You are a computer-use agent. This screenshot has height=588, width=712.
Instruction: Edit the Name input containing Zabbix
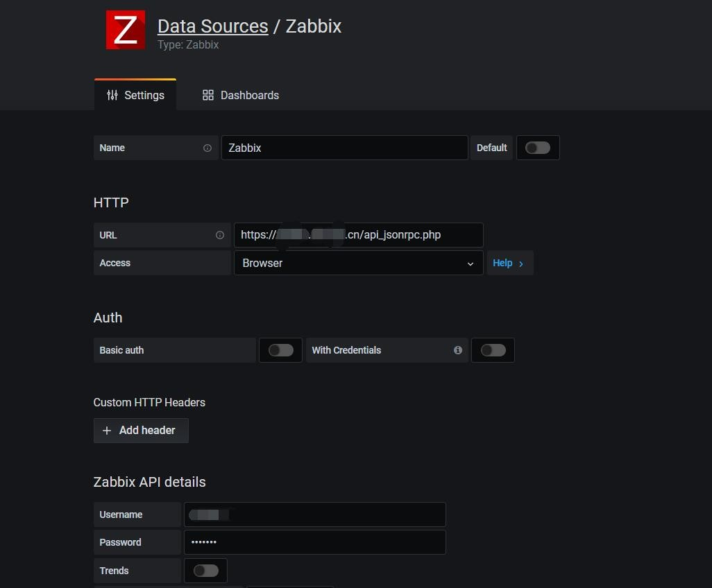tap(345, 148)
